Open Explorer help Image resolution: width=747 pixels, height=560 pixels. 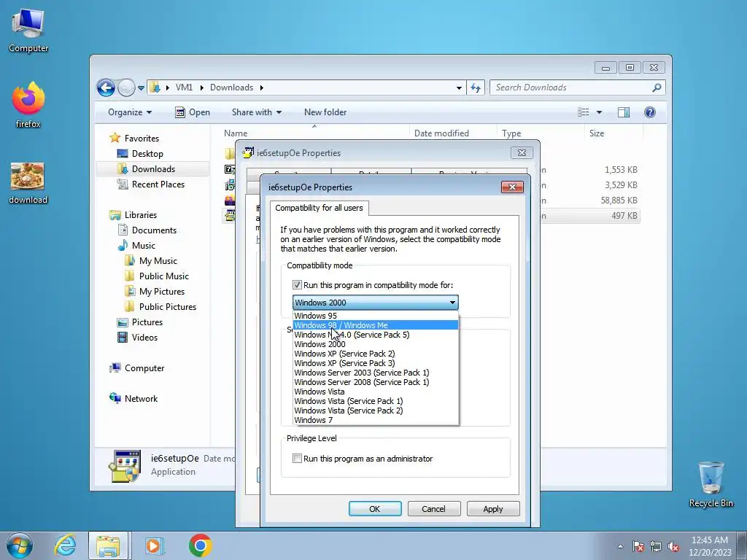649,112
